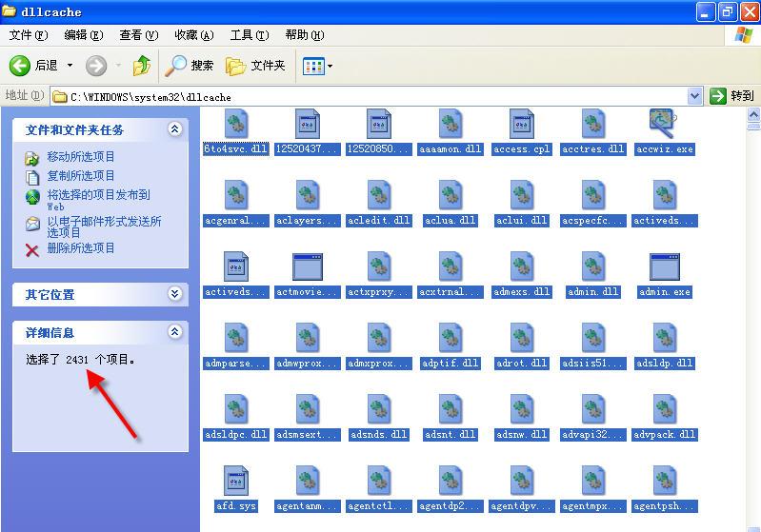Screen dimensions: 761x532
Task: Click the adsmsext file name label
Action: pyautogui.click(x=308, y=435)
